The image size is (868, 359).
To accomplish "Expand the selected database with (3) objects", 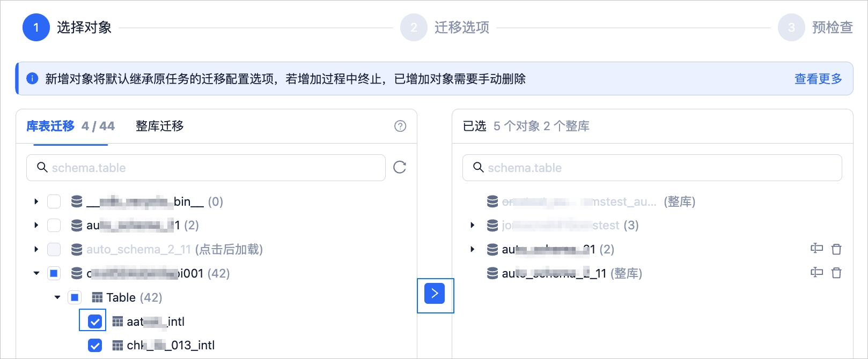I will click(x=472, y=225).
